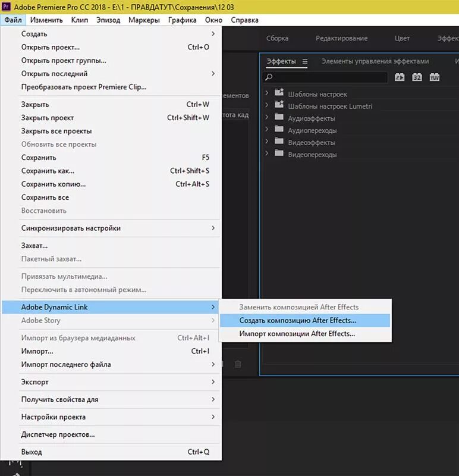This screenshot has height=476, width=459.
Task: Choose Закрыть проект
Action: tap(111, 118)
